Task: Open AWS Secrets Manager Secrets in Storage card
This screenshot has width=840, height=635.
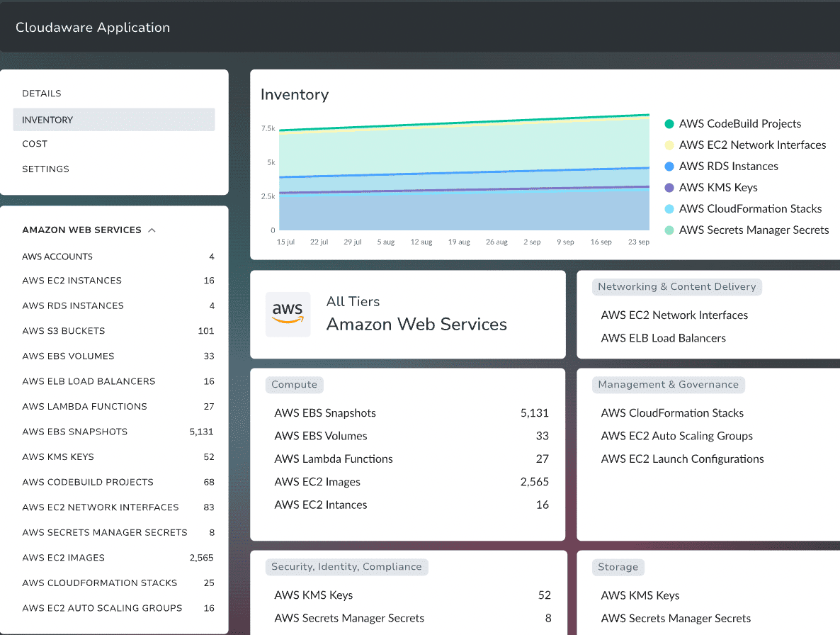Action: coord(676,619)
